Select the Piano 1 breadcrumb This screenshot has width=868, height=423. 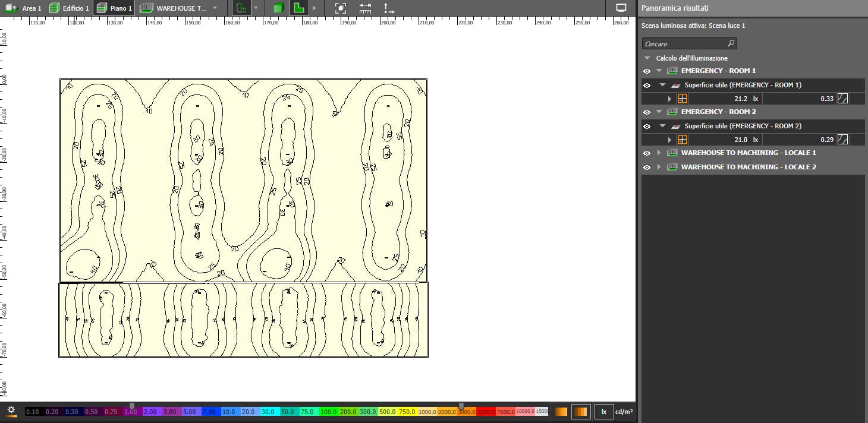click(x=114, y=8)
